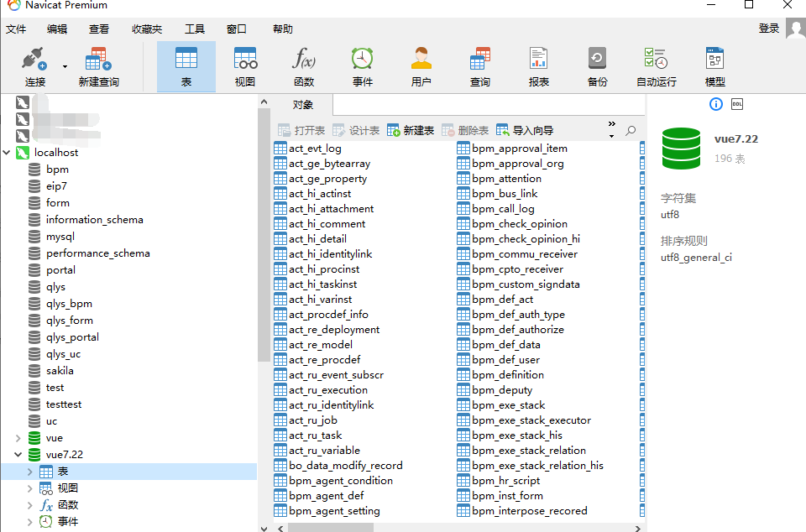Expand the 视图 node under vue7.22
Screen dimensions: 806x532
coord(31,488)
